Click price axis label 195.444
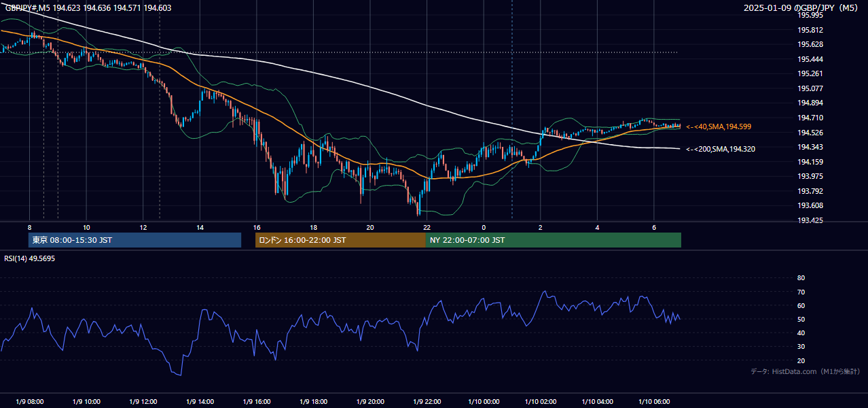868x408 pixels. [810, 59]
